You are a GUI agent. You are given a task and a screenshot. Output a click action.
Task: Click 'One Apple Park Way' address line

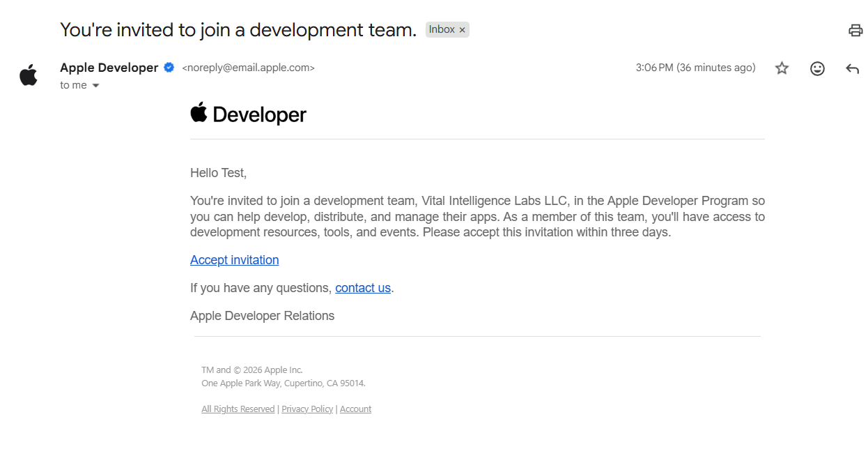click(x=284, y=383)
